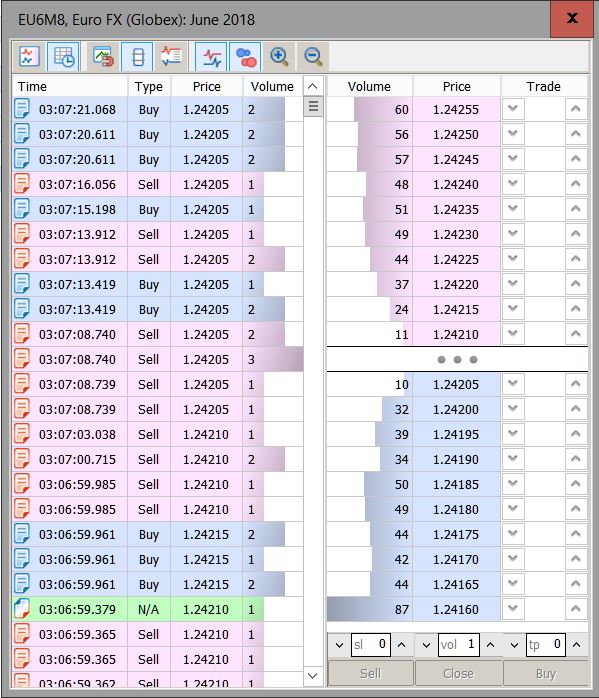Click the zoom out magnifier icon
Image resolution: width=599 pixels, height=698 pixels.
[x=313, y=57]
